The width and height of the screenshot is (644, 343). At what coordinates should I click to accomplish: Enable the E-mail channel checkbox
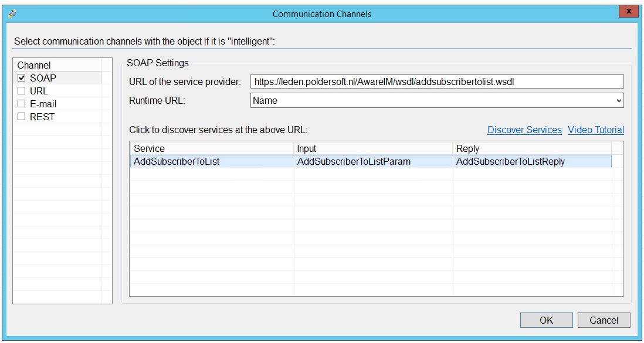(x=21, y=104)
